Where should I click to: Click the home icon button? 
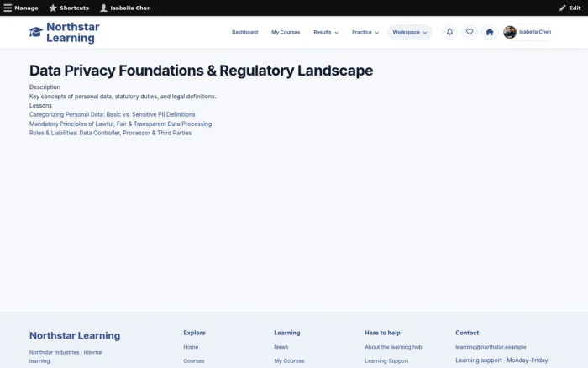click(490, 32)
